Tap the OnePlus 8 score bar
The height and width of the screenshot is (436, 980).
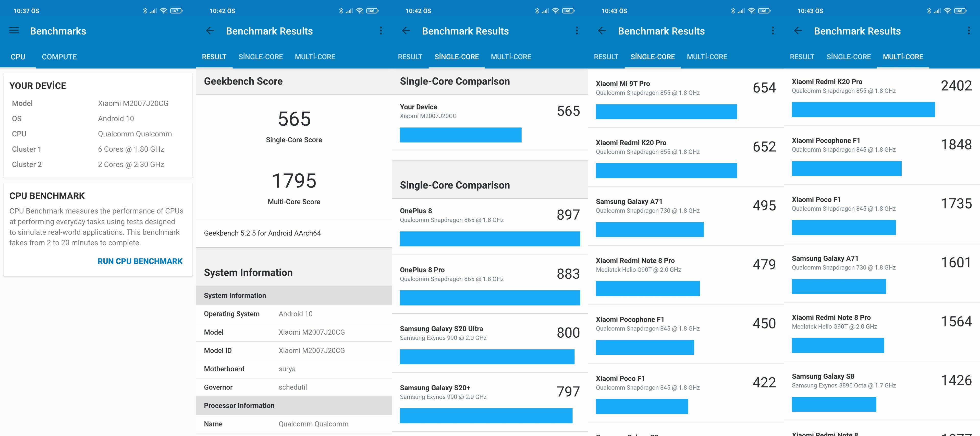[x=490, y=239]
